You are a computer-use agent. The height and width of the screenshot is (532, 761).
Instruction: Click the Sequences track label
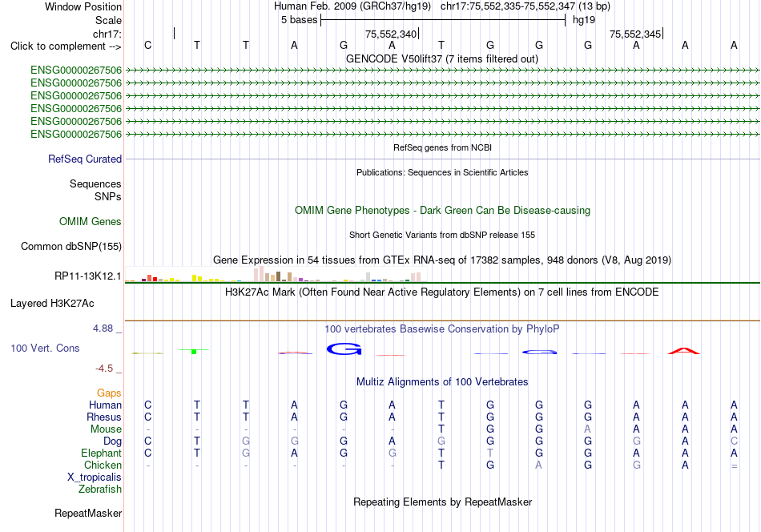[95, 184]
